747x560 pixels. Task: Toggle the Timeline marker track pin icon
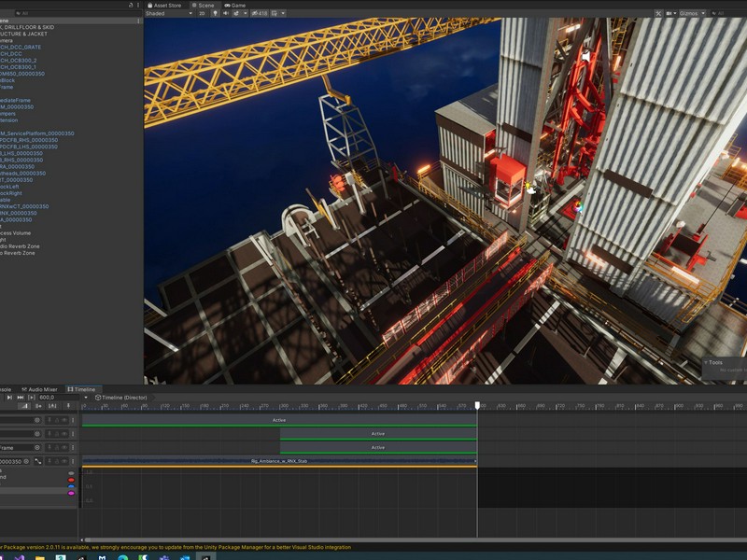[x=68, y=406]
